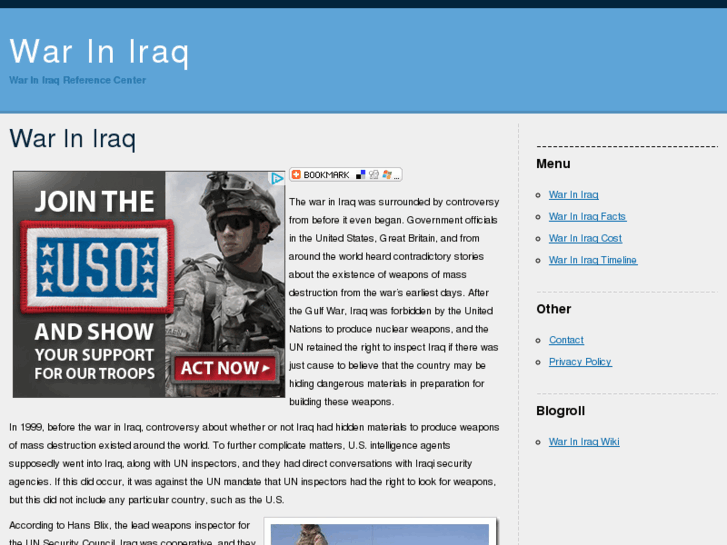The height and width of the screenshot is (545, 727).
Task: Click the text 'According to Hans Blix'
Action: pyautogui.click(x=59, y=526)
